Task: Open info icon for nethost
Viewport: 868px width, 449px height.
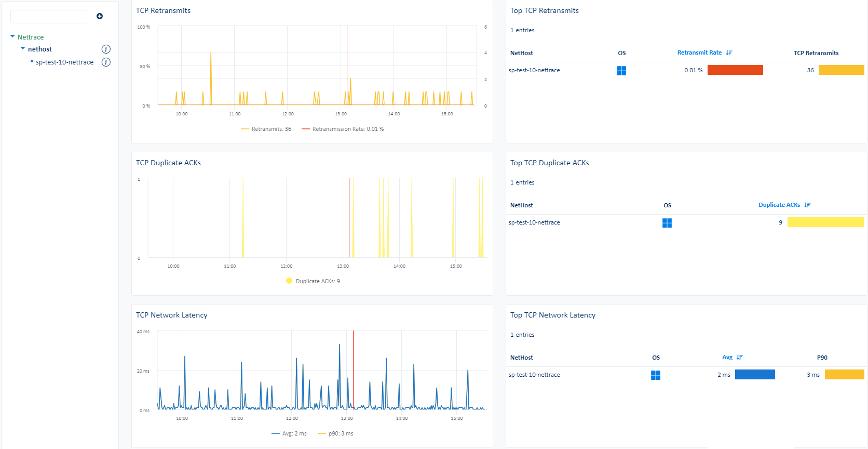Action: click(106, 49)
